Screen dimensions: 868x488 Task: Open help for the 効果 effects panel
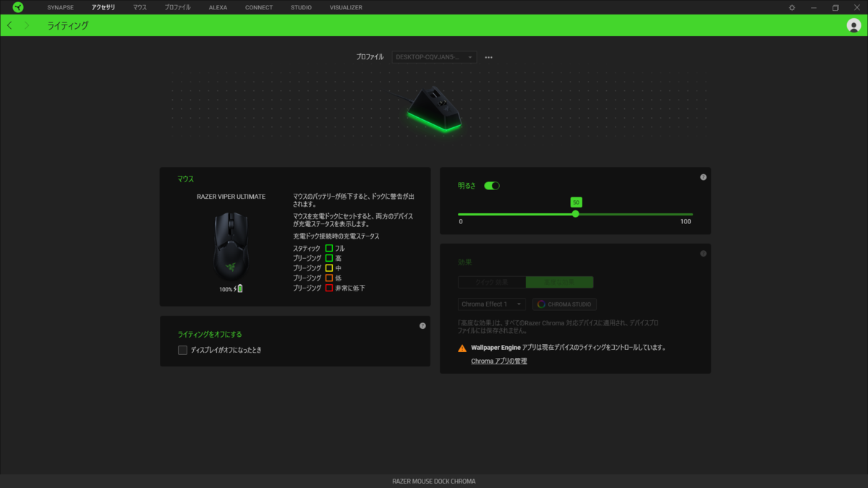(703, 254)
